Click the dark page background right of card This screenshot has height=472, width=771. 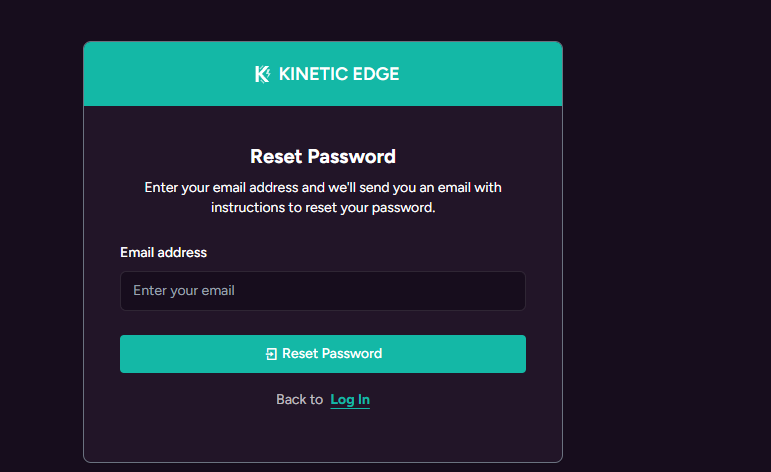pos(665,250)
